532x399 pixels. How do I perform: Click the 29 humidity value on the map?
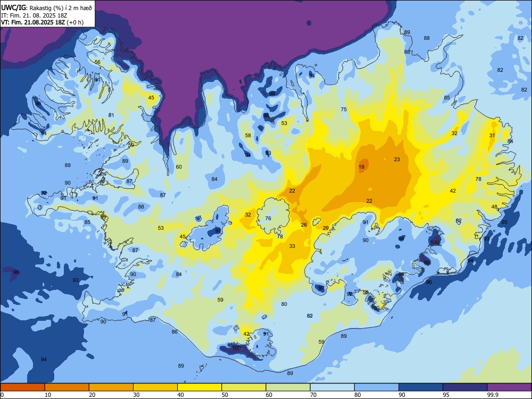coord(326,228)
